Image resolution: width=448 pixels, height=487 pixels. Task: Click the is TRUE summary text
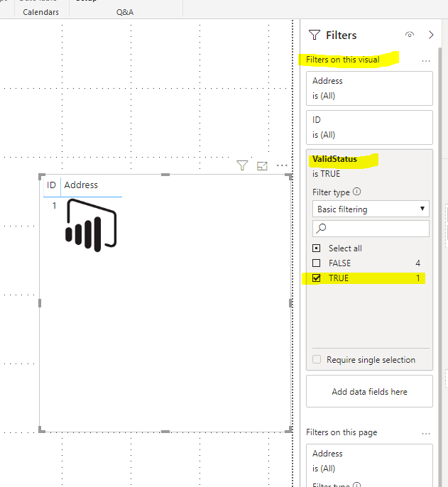click(326, 174)
